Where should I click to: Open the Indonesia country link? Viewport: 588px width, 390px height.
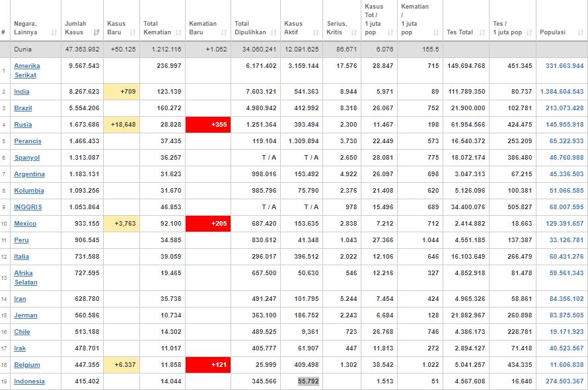click(29, 381)
